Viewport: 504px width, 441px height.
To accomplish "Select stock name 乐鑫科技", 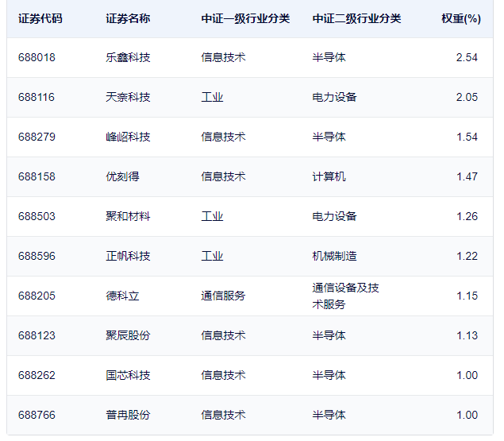I will [x=128, y=58].
